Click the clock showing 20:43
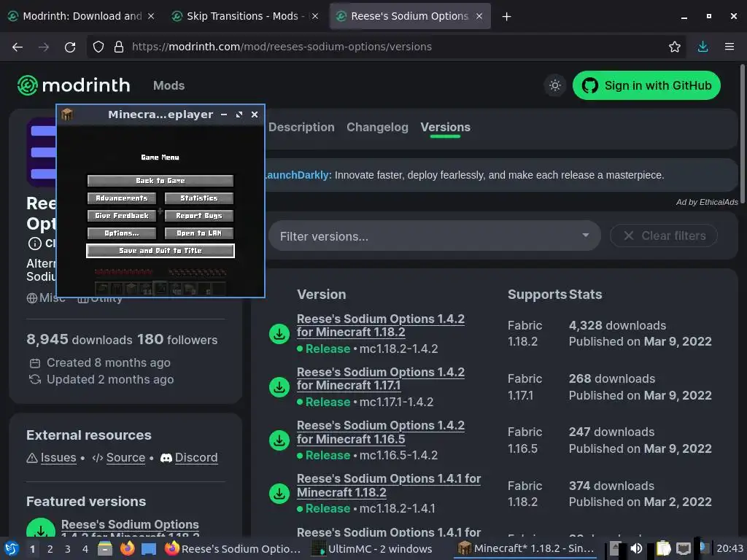The height and width of the screenshot is (560, 747). click(729, 548)
